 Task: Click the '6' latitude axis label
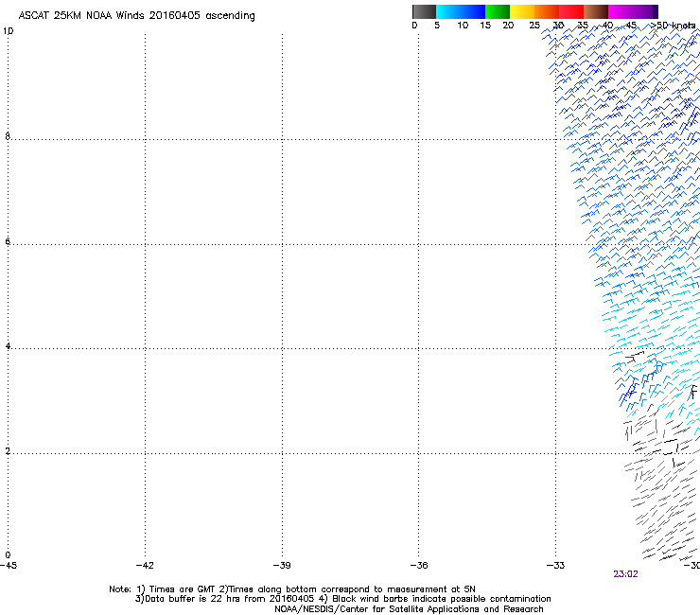click(x=8, y=241)
